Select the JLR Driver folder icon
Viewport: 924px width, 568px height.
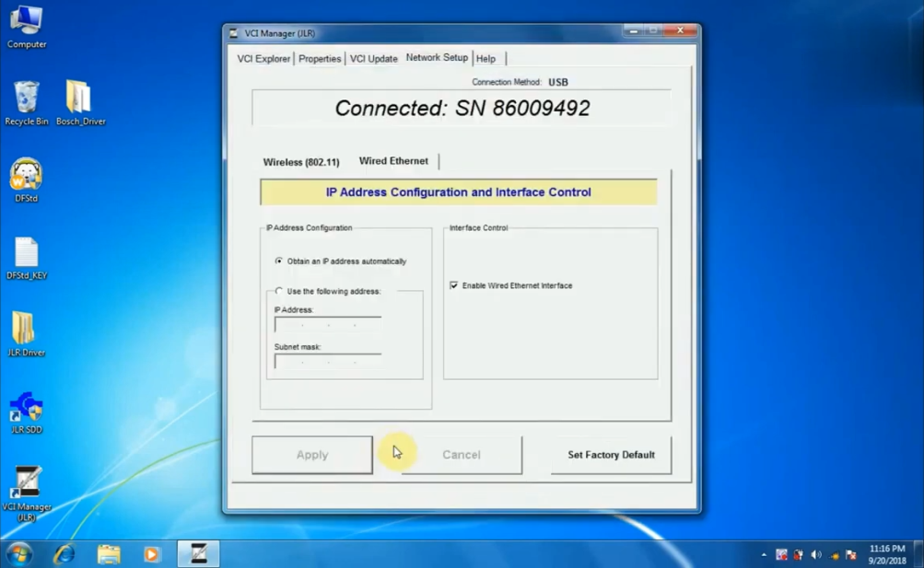[x=26, y=334]
